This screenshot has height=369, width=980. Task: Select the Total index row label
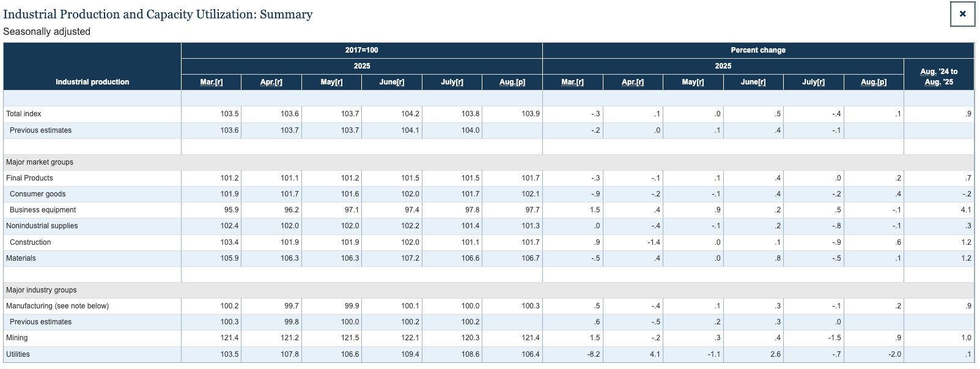point(24,114)
